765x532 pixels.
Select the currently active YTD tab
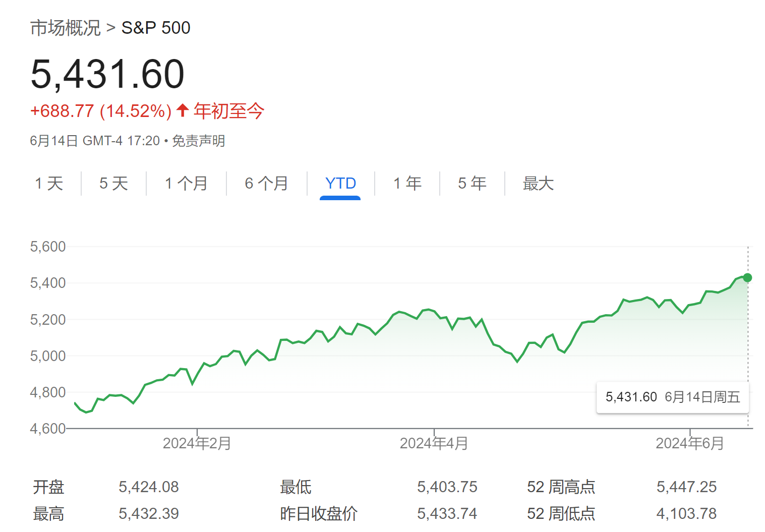point(340,184)
